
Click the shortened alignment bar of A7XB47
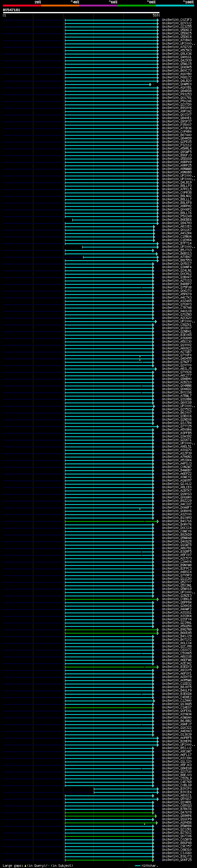pos(121,257)
